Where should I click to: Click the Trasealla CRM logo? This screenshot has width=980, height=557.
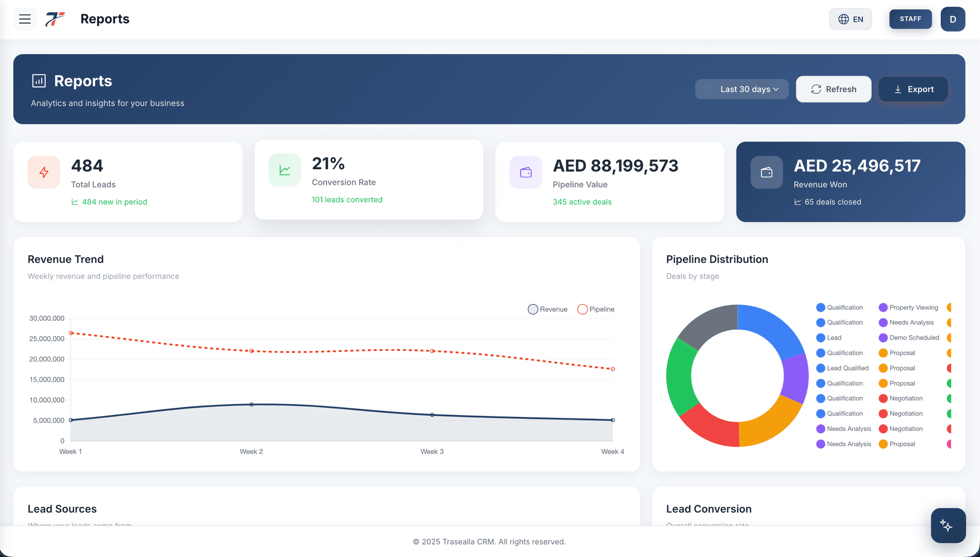coord(54,19)
